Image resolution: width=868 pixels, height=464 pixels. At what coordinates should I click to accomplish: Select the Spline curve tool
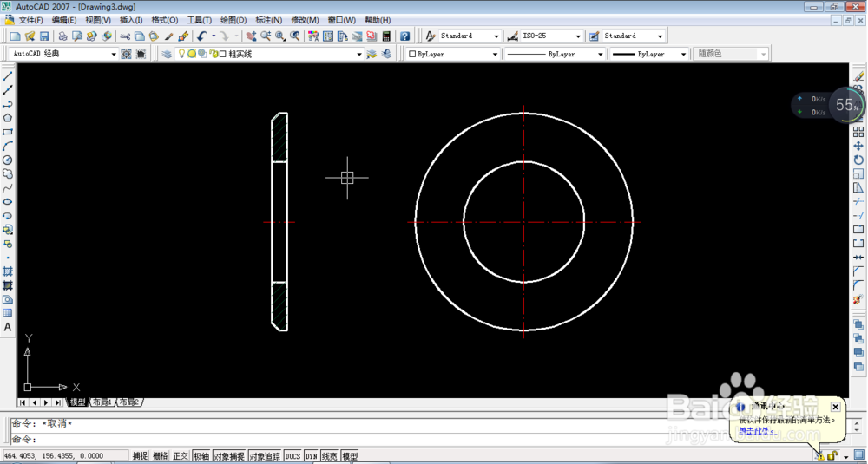(x=8, y=188)
